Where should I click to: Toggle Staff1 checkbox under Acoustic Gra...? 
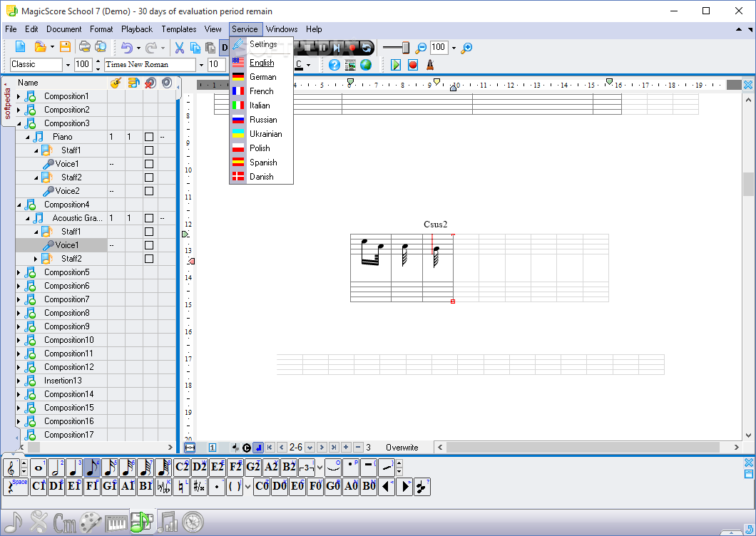tap(149, 232)
